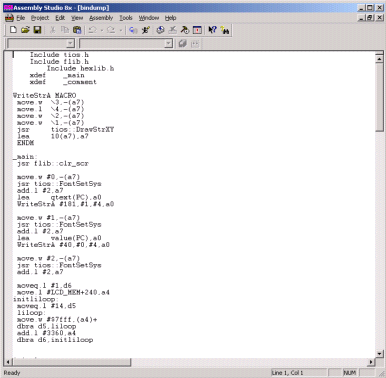Click the hammer build icon in the toolbar

pos(185,30)
